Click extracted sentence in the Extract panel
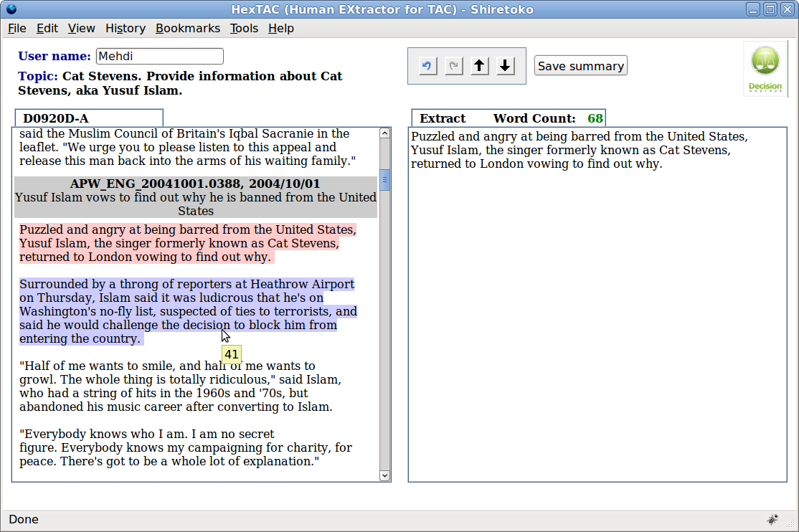 click(x=580, y=150)
